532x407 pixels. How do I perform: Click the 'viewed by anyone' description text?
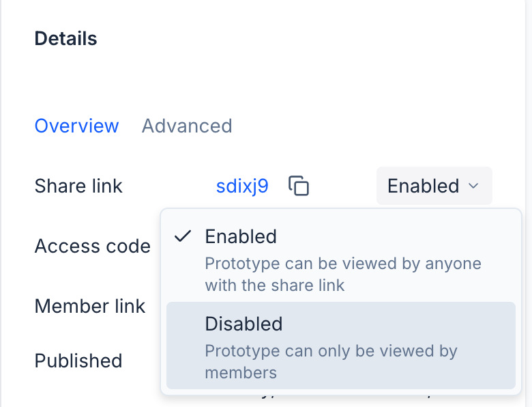[x=343, y=264]
